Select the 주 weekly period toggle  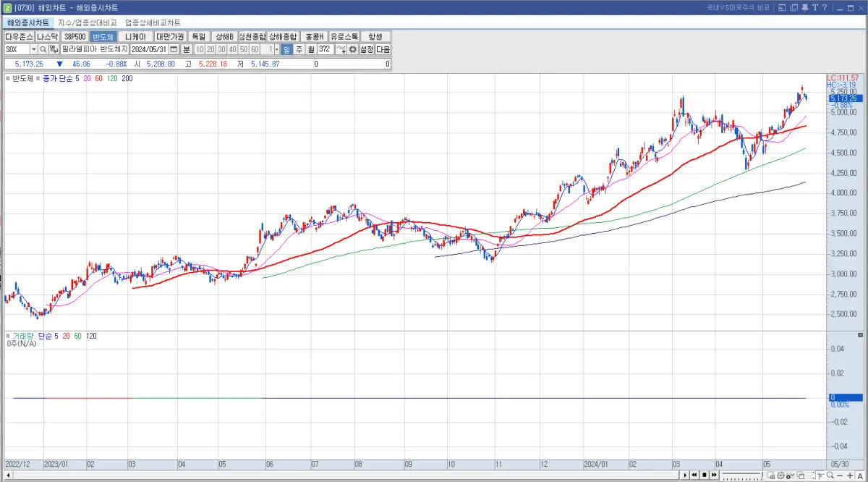point(298,49)
